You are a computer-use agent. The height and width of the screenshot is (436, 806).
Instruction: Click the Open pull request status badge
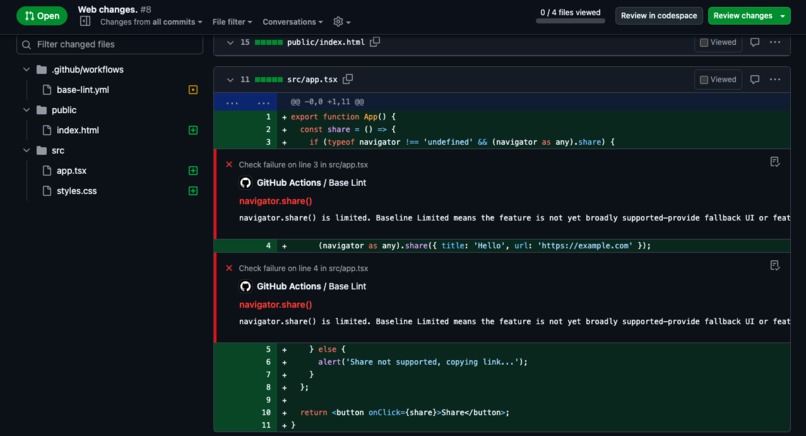[x=42, y=16]
